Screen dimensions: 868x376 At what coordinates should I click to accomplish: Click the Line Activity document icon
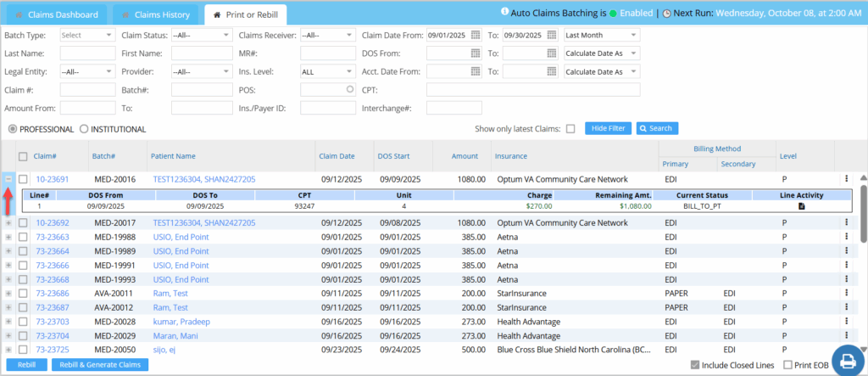click(x=801, y=206)
